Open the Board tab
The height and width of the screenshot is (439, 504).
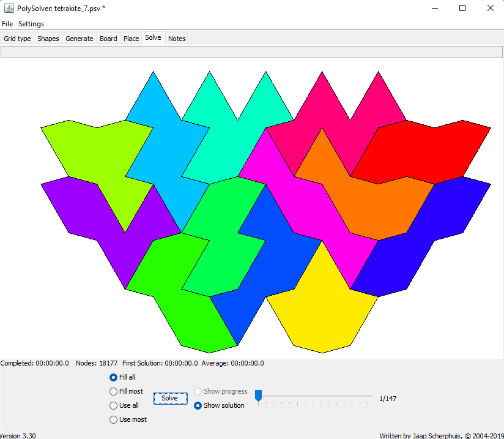click(108, 39)
